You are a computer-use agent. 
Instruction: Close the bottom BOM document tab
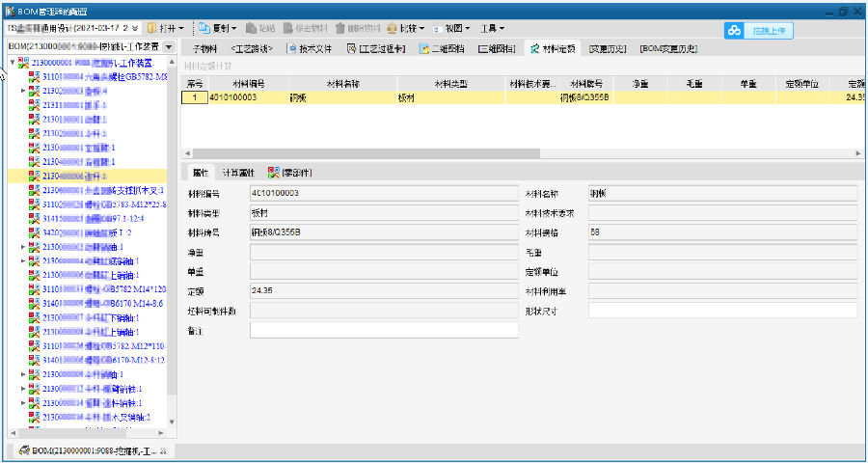(x=162, y=450)
